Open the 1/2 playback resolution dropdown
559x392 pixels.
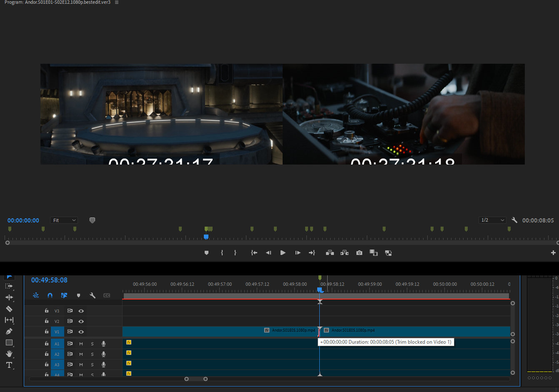492,220
